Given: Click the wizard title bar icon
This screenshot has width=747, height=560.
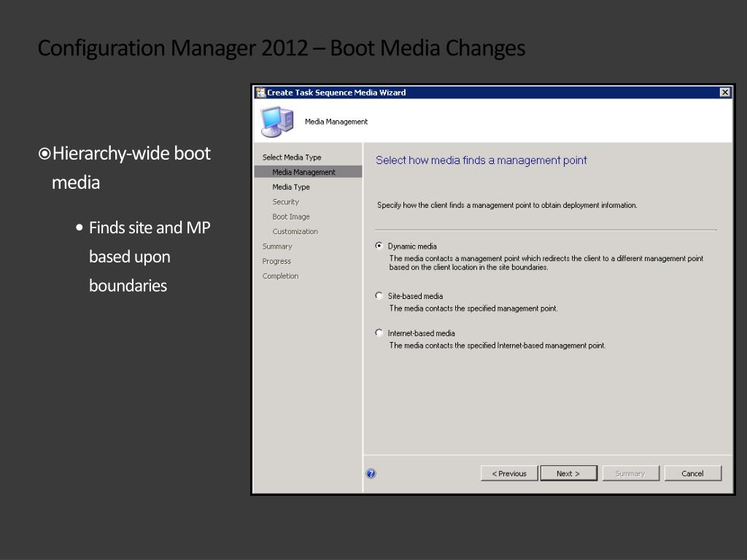Looking at the screenshot, I should (x=260, y=93).
